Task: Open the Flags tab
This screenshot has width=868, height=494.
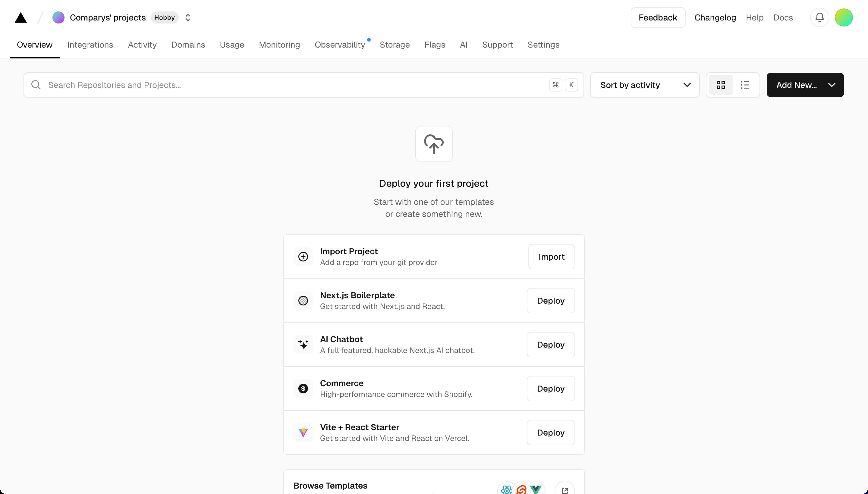Action: tap(435, 45)
